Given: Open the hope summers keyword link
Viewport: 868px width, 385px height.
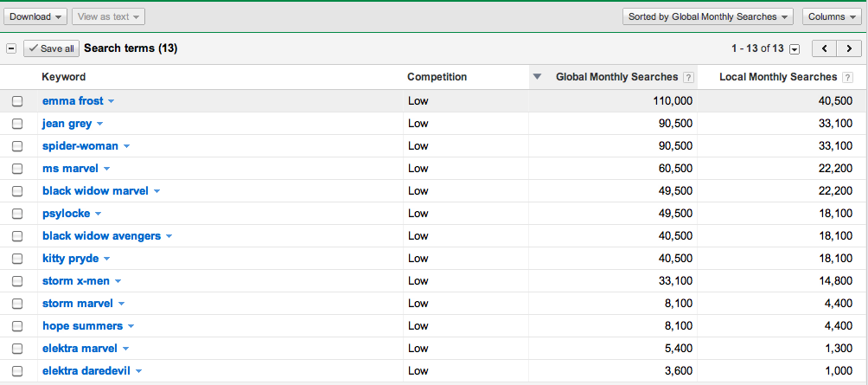Looking at the screenshot, I should (82, 325).
